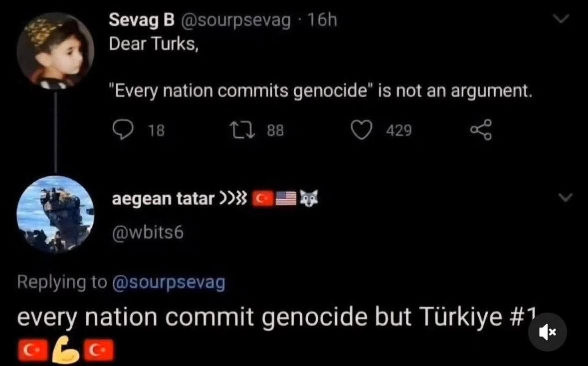The image size is (588, 366).
Task: Unmute the video with the speaker icon
Action: [548, 332]
